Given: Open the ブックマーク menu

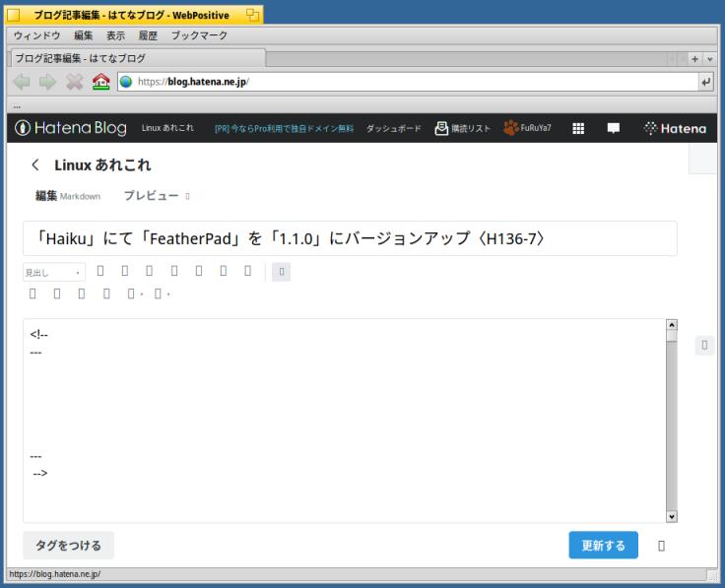Looking at the screenshot, I should tap(199, 35).
